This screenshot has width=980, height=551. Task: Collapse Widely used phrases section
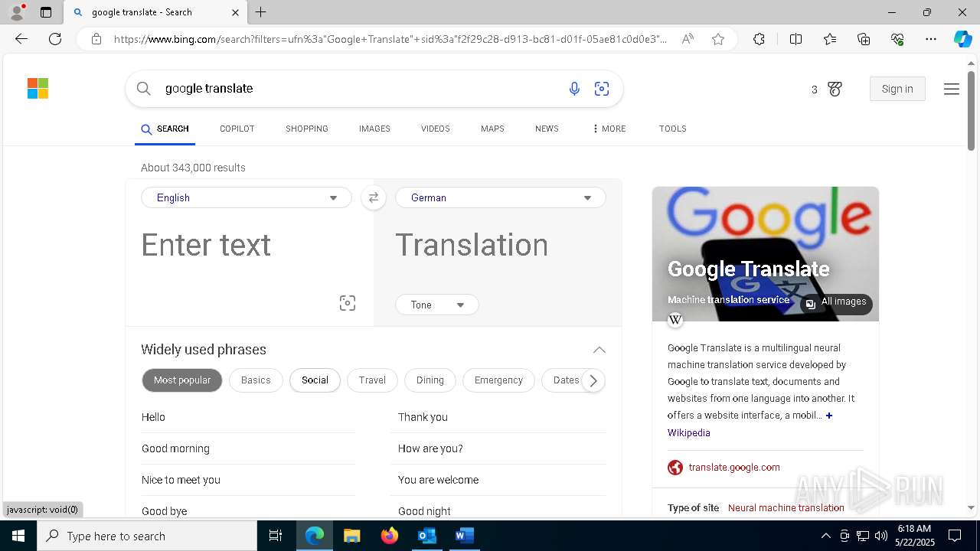point(599,350)
